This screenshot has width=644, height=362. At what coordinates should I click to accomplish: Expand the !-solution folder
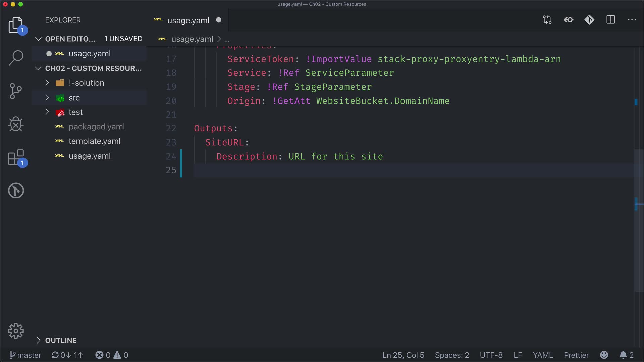(86, 83)
